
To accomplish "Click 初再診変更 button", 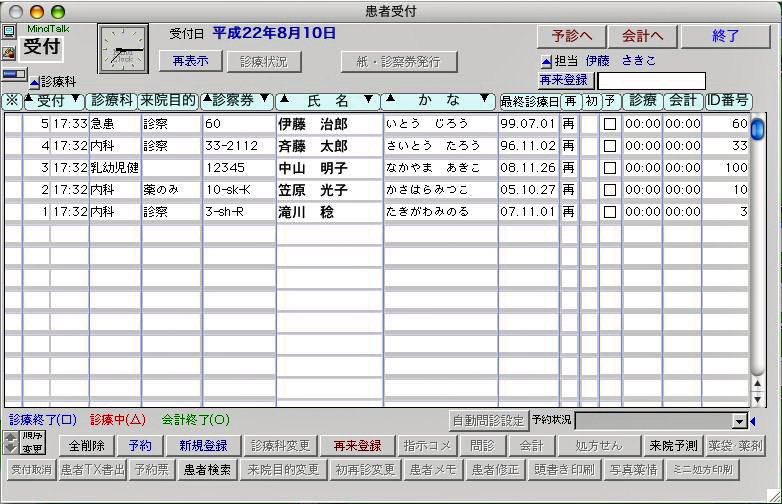I will point(365,470).
